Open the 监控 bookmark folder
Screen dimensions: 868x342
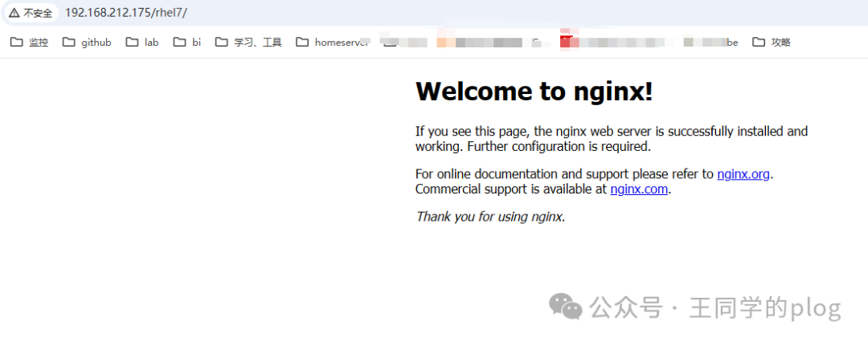pyautogui.click(x=30, y=42)
